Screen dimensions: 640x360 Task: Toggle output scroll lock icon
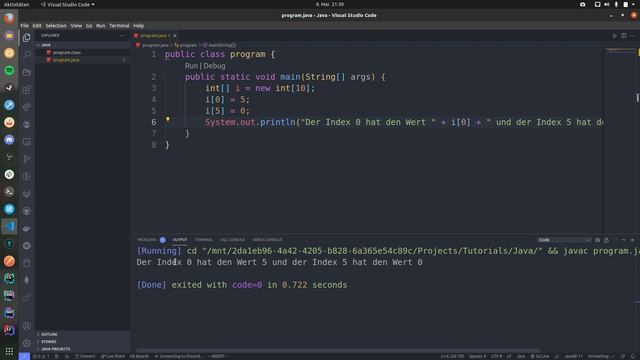click(x=606, y=240)
